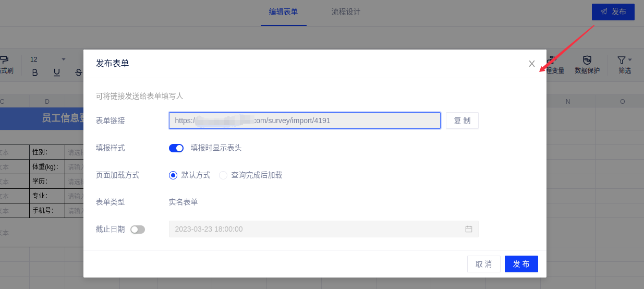Click the 表单链接 URL input field

click(x=305, y=121)
